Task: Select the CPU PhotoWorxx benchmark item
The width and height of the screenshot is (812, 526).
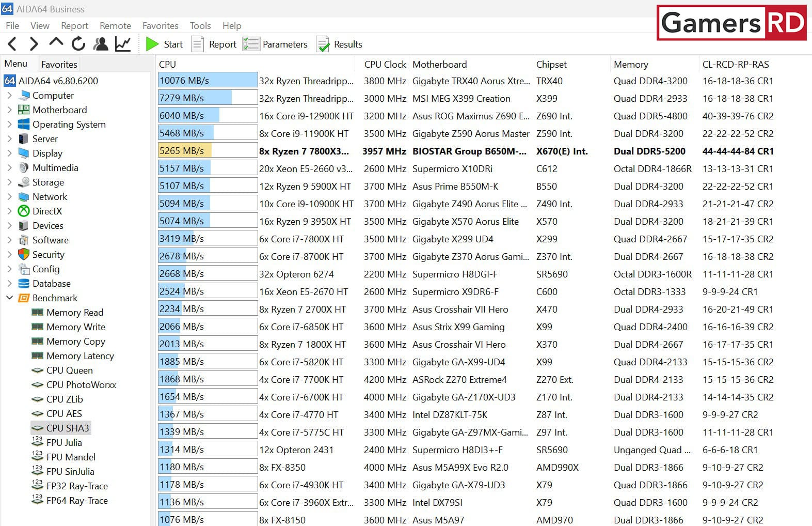Action: 81,385
